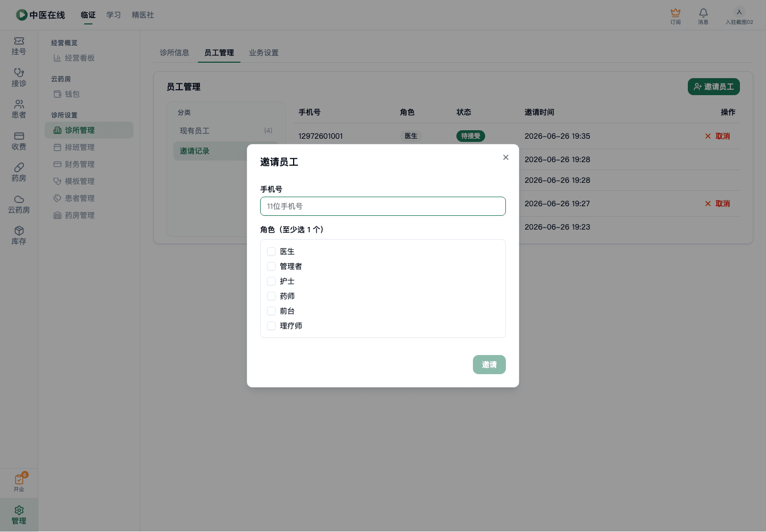This screenshot has width=766, height=532.
Task: Open the 业务设置 tab
Action: click(x=264, y=53)
